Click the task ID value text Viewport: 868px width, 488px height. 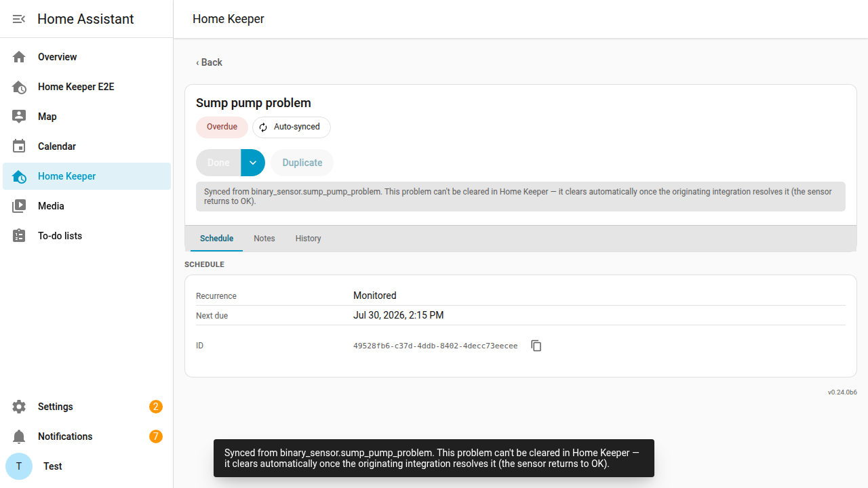tap(435, 346)
